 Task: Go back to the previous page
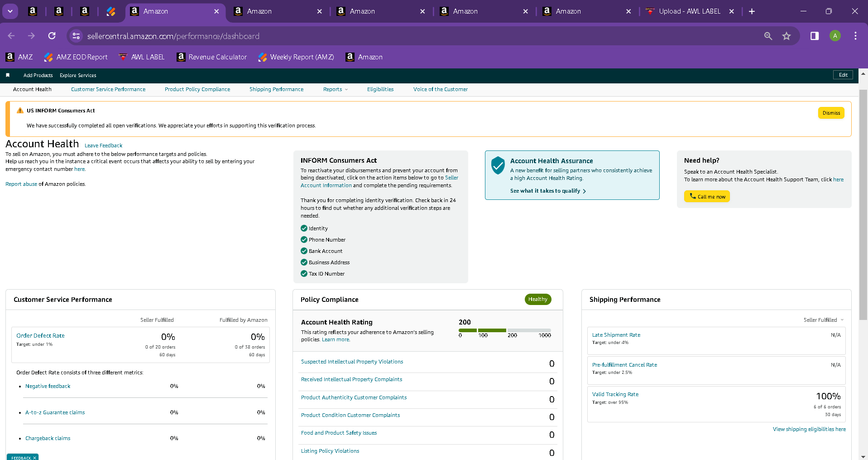[x=11, y=36]
